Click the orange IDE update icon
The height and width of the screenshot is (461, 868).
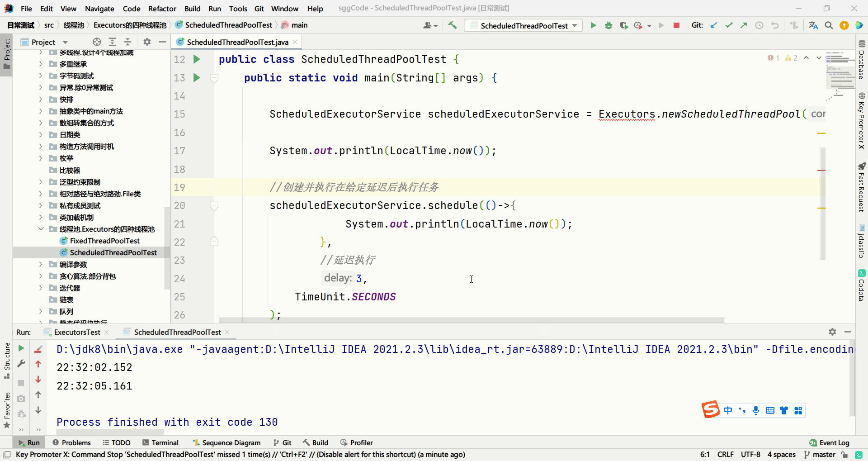844,25
